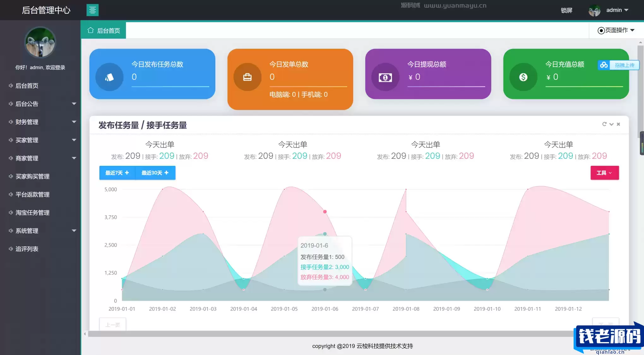The width and height of the screenshot is (644, 355).
Task: Click speaker icon beside 买家购买管理
Action: point(11,176)
